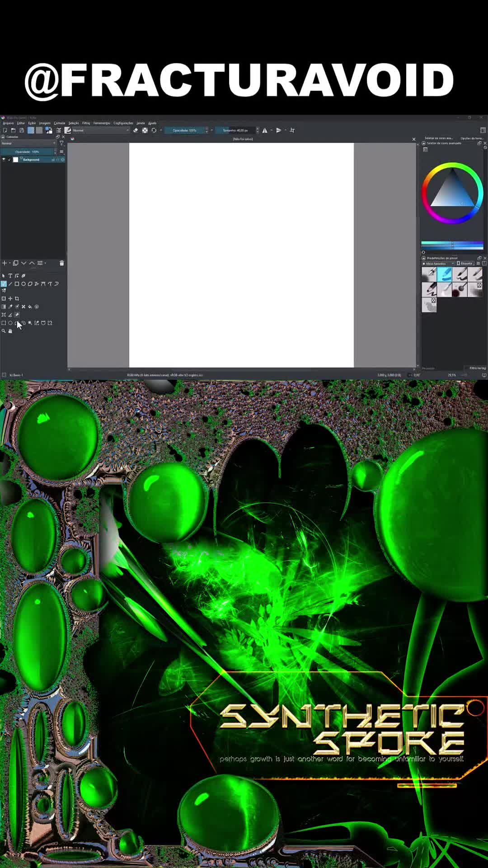This screenshot has height=868, width=488.
Task: Select the Gradient tool
Action: [x=4, y=307]
